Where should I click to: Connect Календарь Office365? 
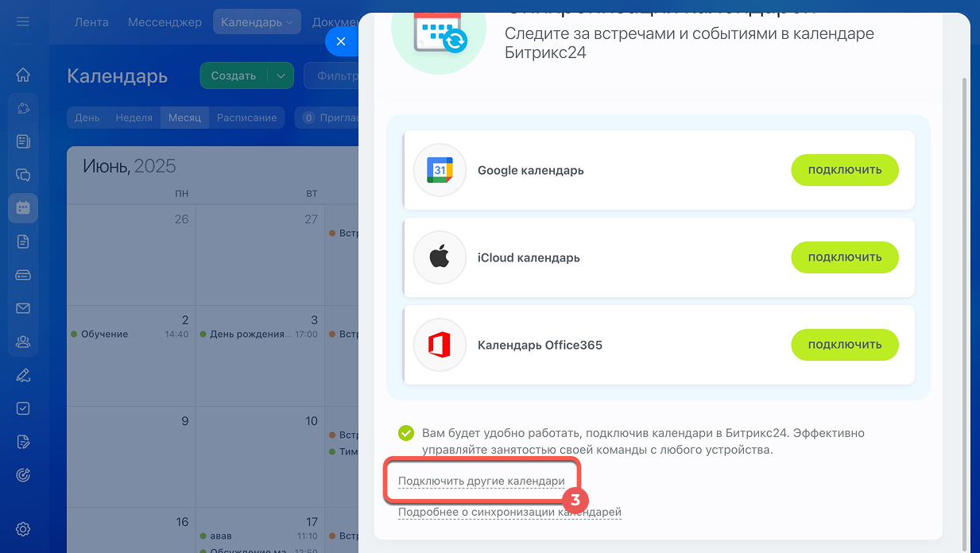[x=844, y=345]
